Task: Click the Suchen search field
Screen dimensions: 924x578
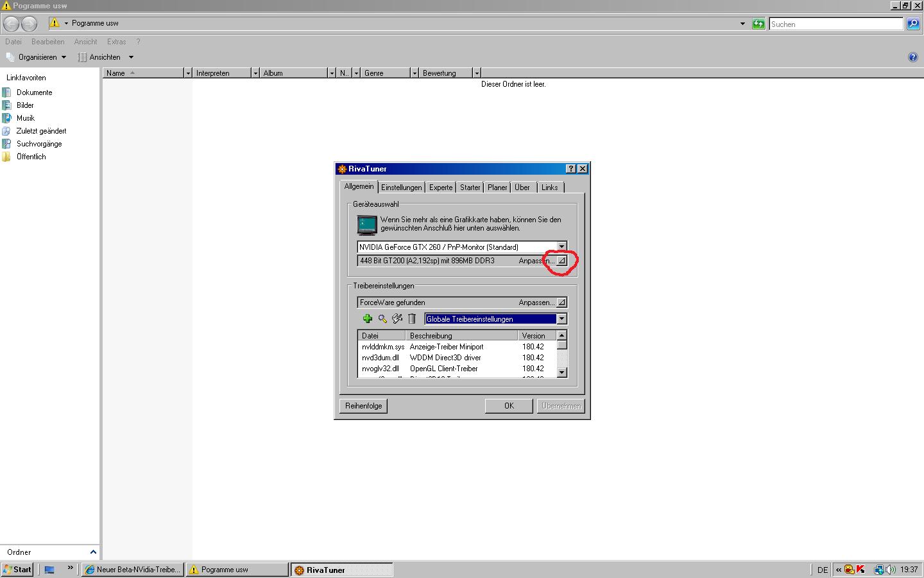Action: [x=836, y=24]
